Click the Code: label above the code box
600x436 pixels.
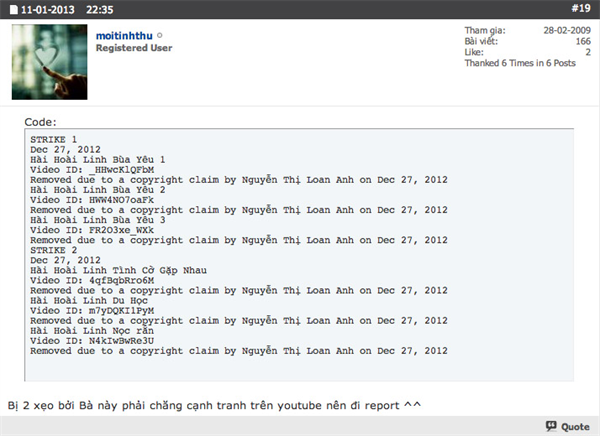tap(40, 122)
